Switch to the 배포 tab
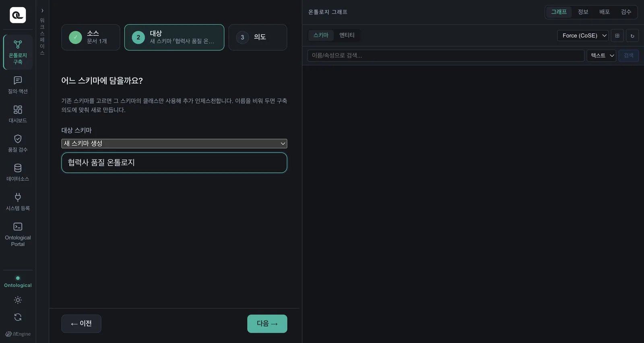The height and width of the screenshot is (343, 644). point(604,12)
